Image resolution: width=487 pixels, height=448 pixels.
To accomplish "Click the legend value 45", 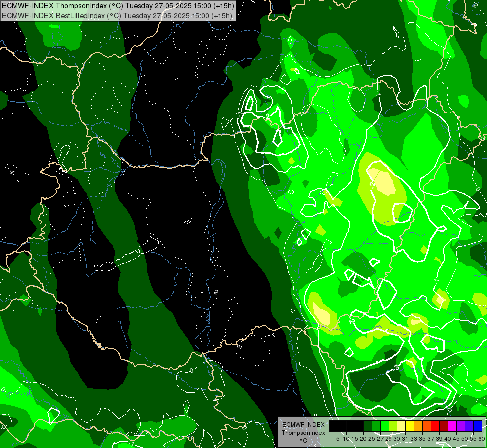I will [456, 439].
